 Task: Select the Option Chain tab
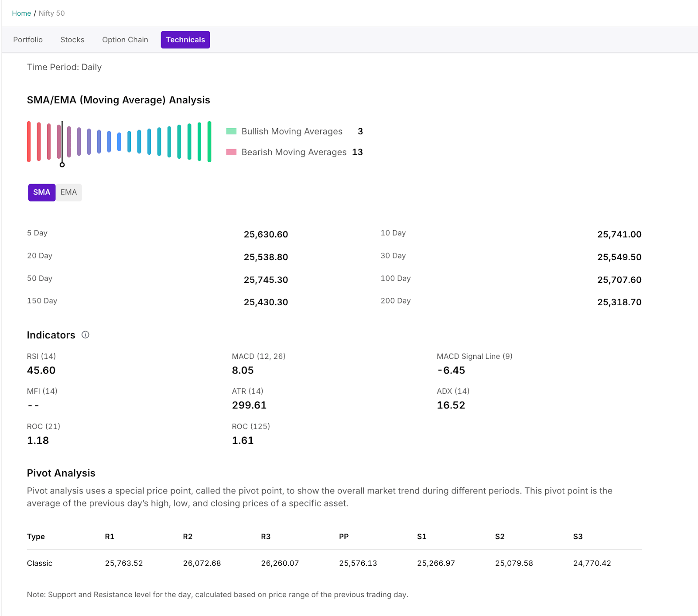click(125, 40)
